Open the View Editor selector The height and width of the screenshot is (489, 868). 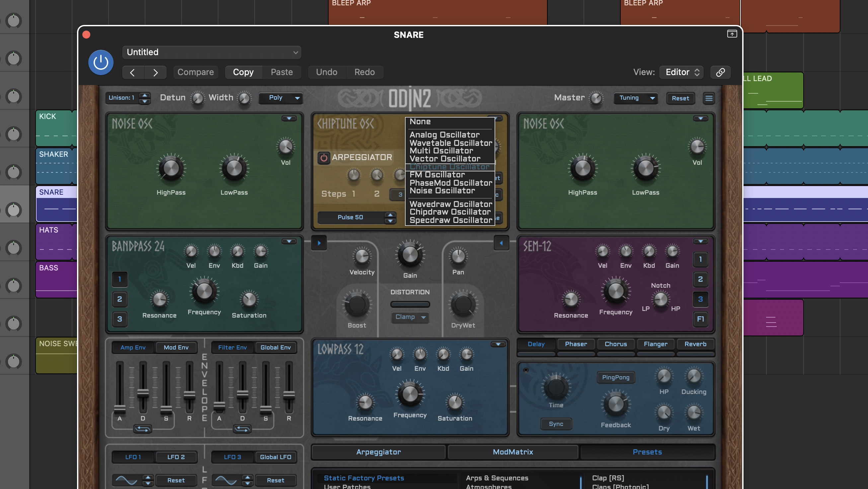681,72
